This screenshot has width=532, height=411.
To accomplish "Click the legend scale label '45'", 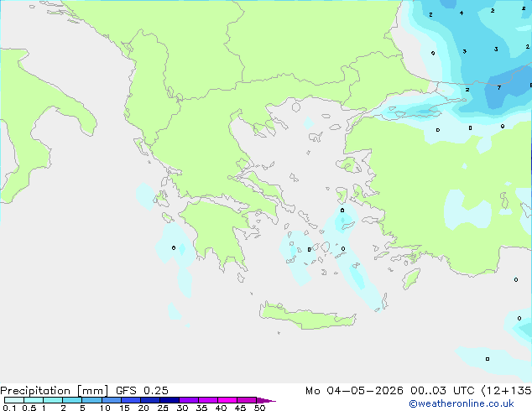I will (240, 408).
